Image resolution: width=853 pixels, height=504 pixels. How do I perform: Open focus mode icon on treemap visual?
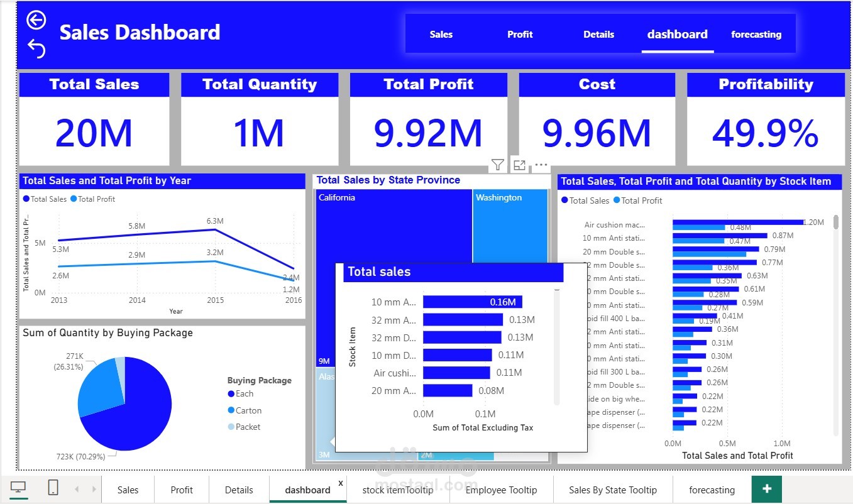(519, 165)
